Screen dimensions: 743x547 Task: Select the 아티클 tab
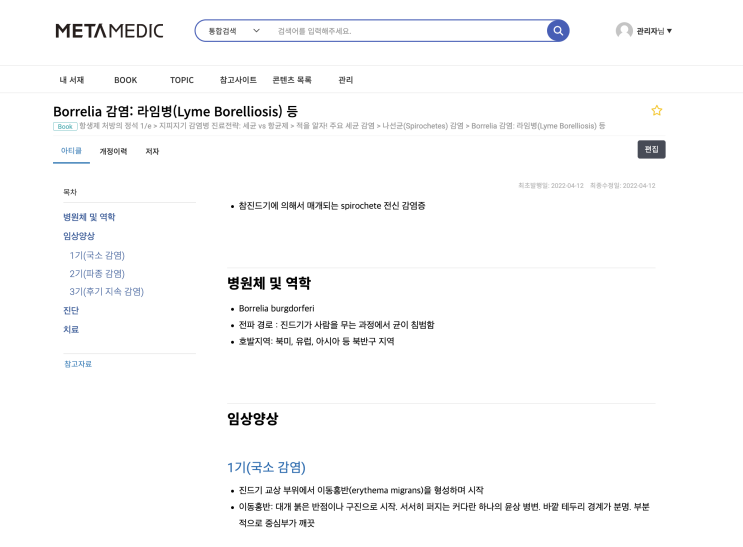[x=71, y=151]
